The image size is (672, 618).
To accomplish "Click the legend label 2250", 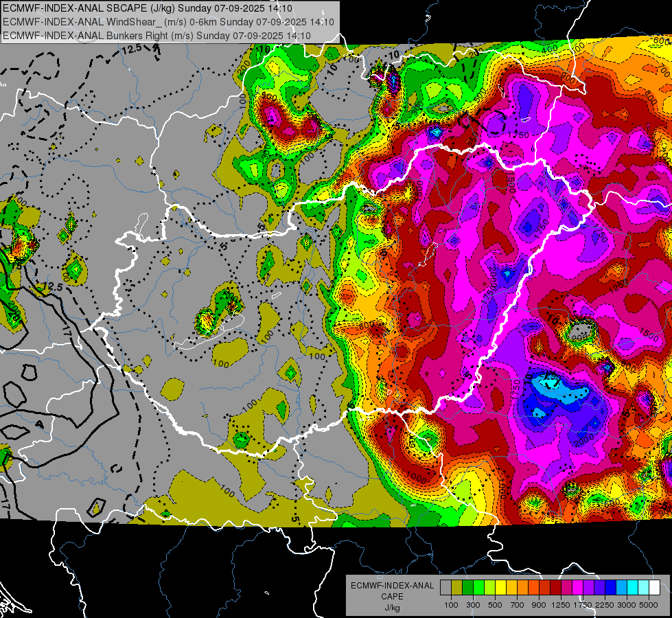I will coord(605,605).
